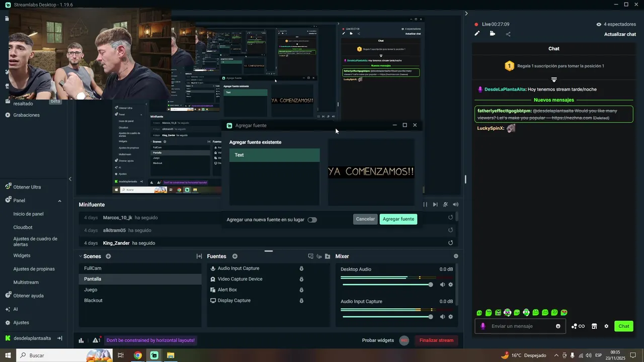Select the Juego scene
644x362 pixels.
pyautogui.click(x=140, y=290)
